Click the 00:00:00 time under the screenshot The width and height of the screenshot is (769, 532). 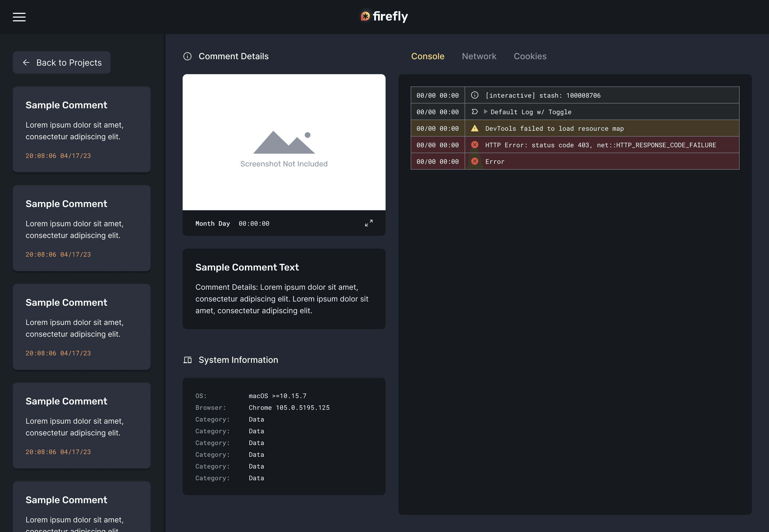pyautogui.click(x=254, y=223)
